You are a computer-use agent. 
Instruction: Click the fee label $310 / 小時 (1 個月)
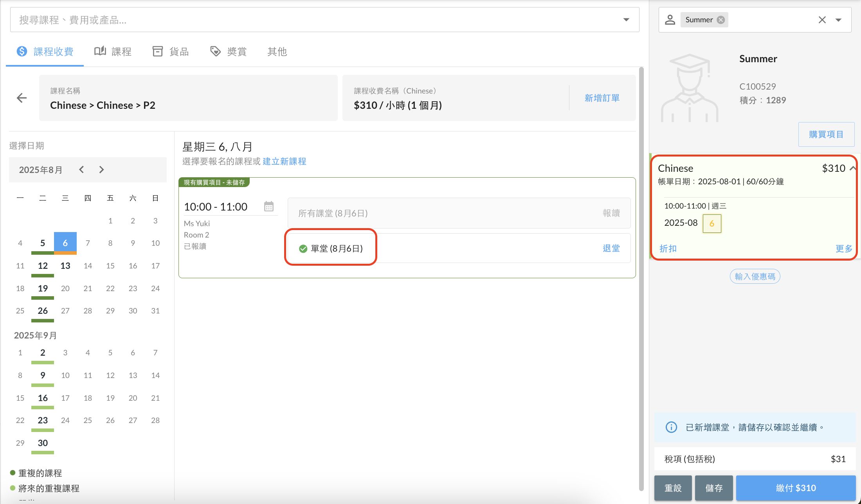(398, 105)
